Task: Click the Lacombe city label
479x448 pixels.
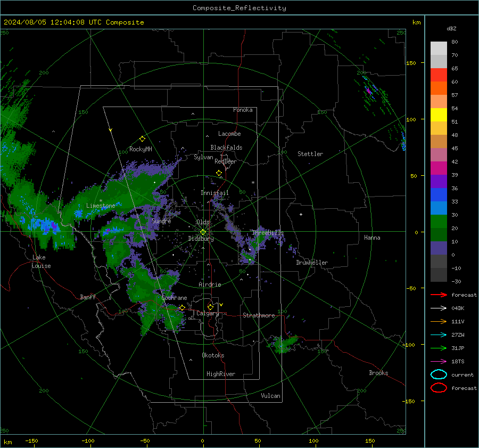Action: coord(229,134)
